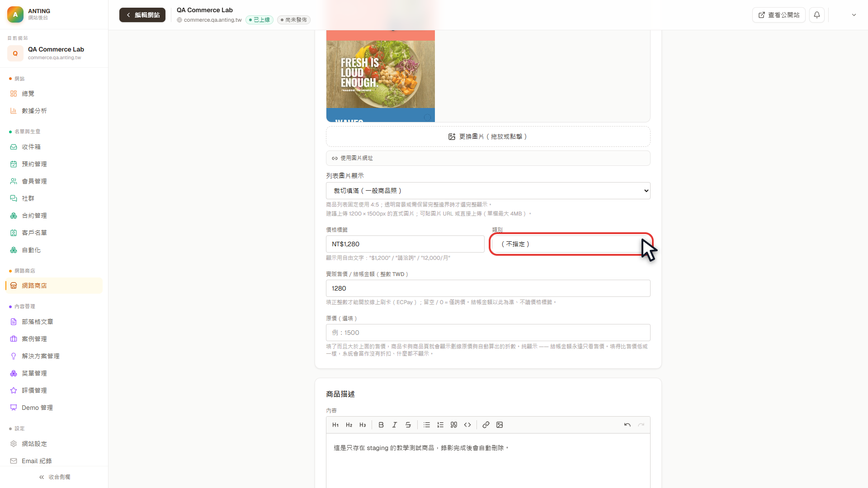This screenshot has width=868, height=488.
Task: Open 客戶名單 in sidebar
Action: coord(54,233)
